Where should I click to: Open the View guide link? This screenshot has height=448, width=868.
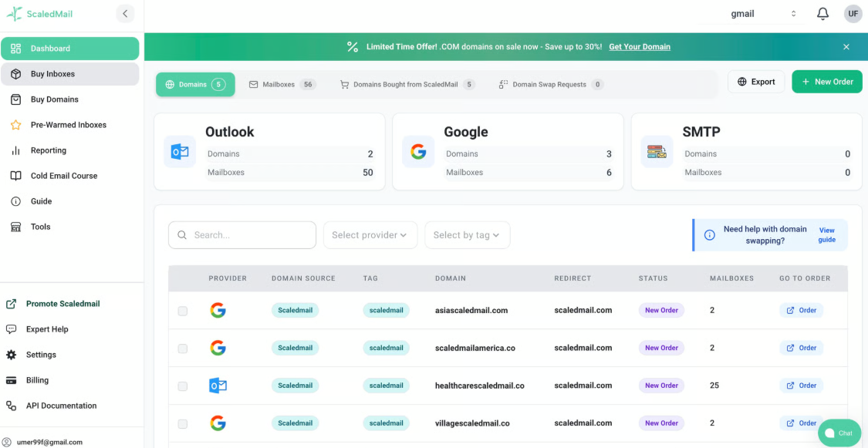827,235
